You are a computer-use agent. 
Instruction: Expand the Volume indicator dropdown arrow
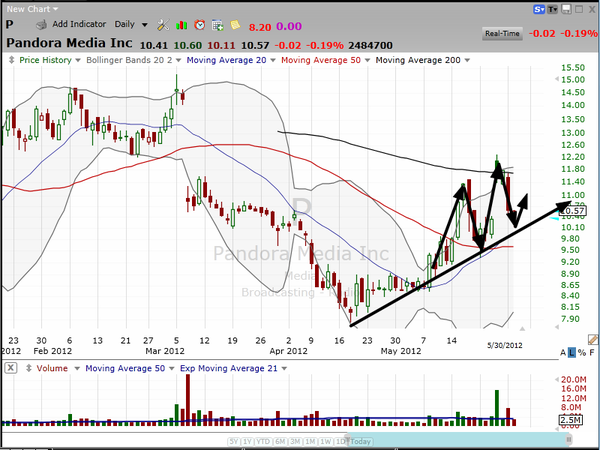pos(77,368)
